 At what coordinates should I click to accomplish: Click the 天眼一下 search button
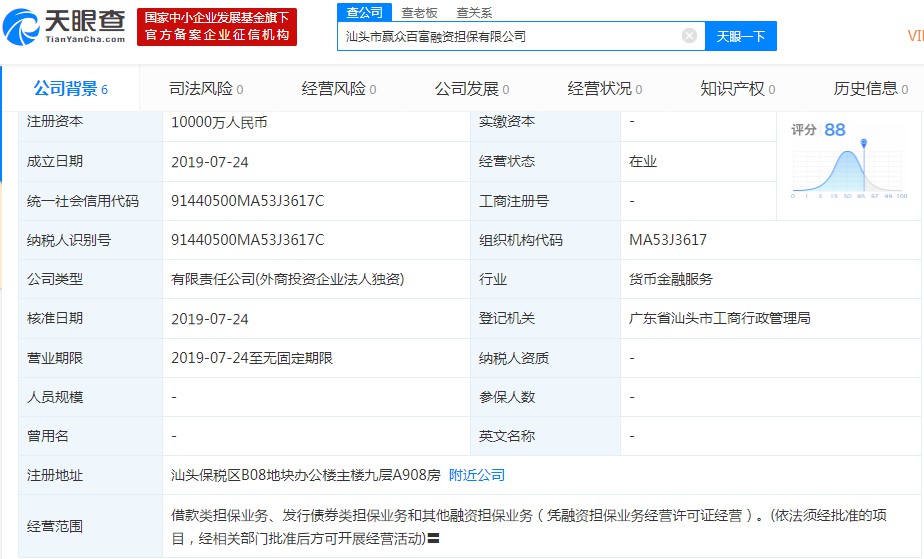click(741, 37)
